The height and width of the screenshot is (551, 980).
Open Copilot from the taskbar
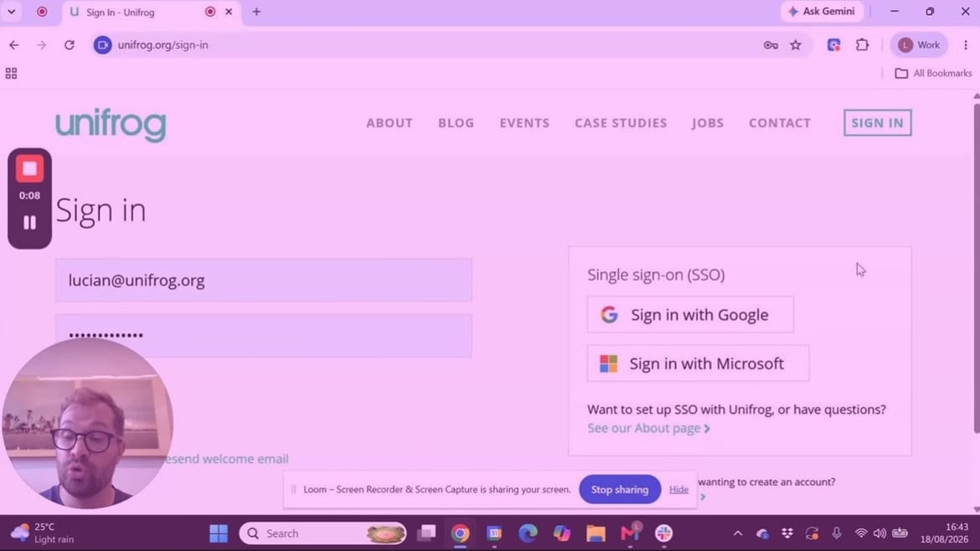click(x=562, y=533)
